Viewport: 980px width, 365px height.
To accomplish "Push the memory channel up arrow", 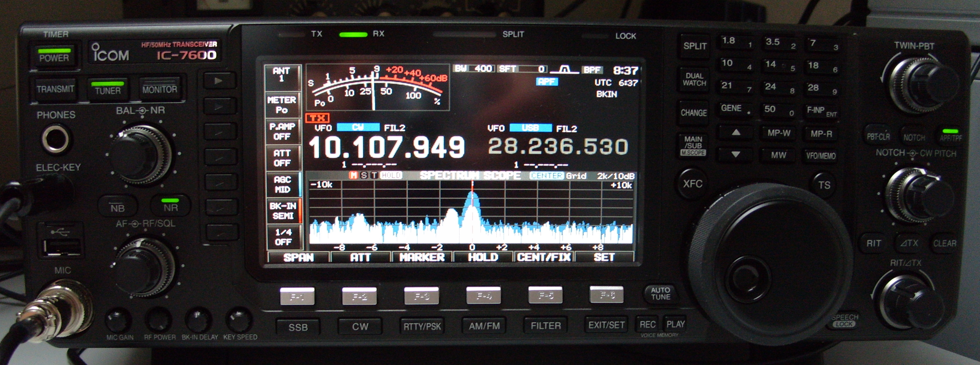I will [736, 132].
